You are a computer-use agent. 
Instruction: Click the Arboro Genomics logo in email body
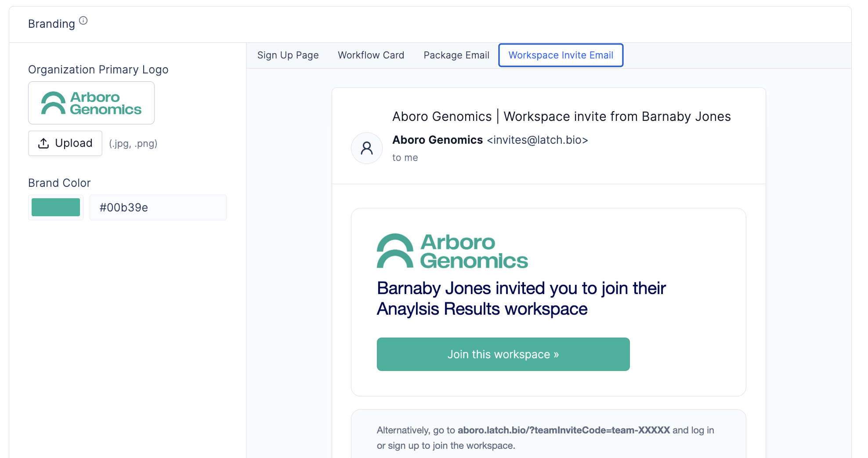coord(452,251)
